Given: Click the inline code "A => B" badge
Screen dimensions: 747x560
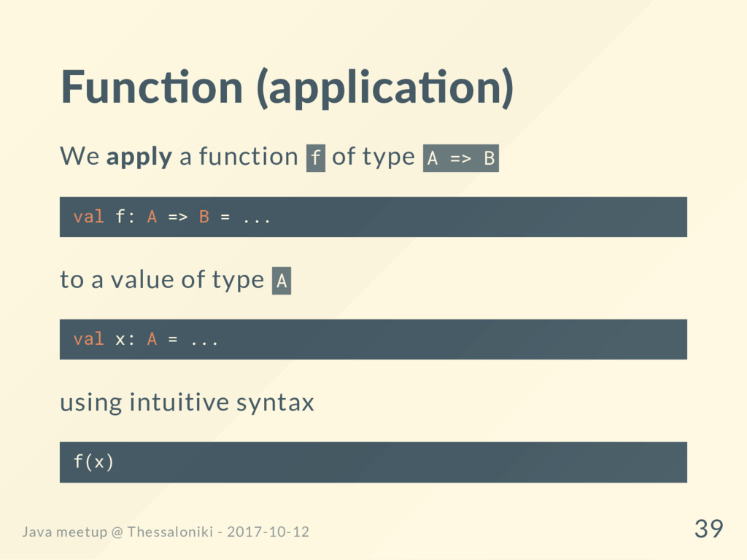Looking at the screenshot, I should click(x=460, y=157).
